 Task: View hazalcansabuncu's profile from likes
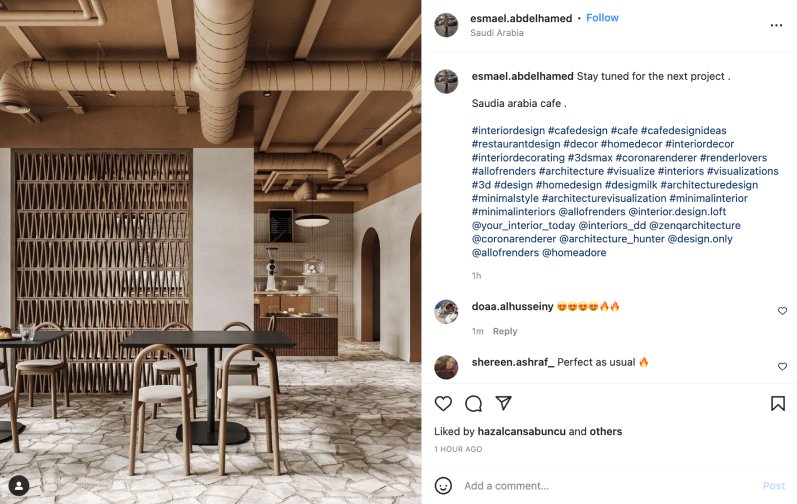coord(522,431)
